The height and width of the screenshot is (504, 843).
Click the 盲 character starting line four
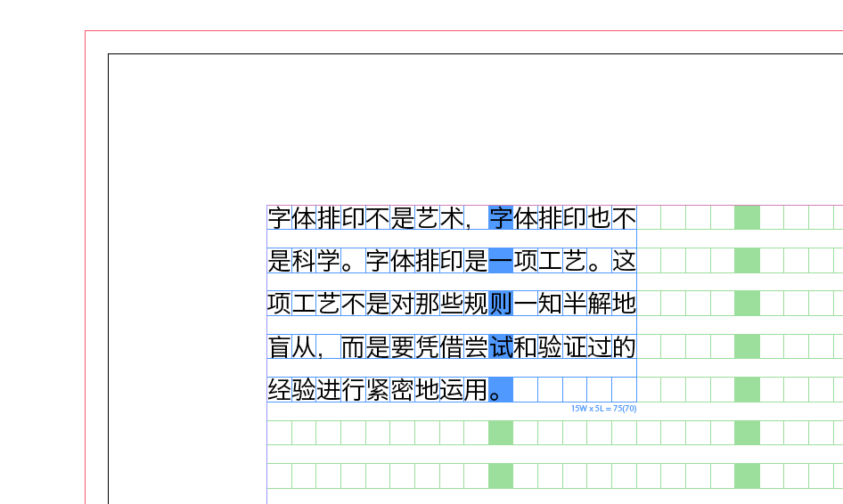[279, 346]
